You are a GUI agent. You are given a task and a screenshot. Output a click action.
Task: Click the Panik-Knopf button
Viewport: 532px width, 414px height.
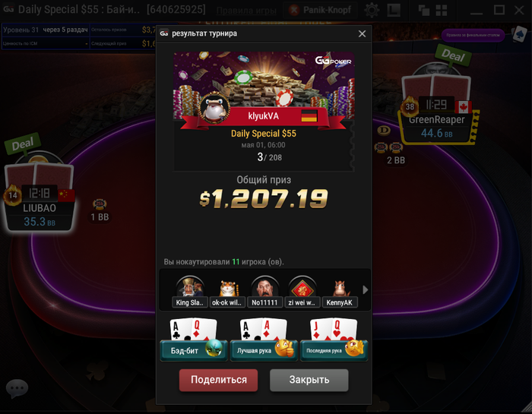pyautogui.click(x=321, y=10)
